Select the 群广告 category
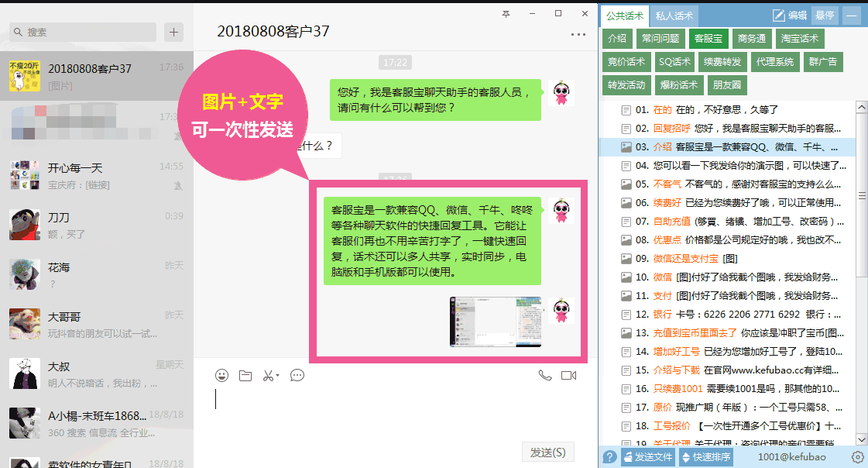This screenshot has width=868, height=468. 823,61
